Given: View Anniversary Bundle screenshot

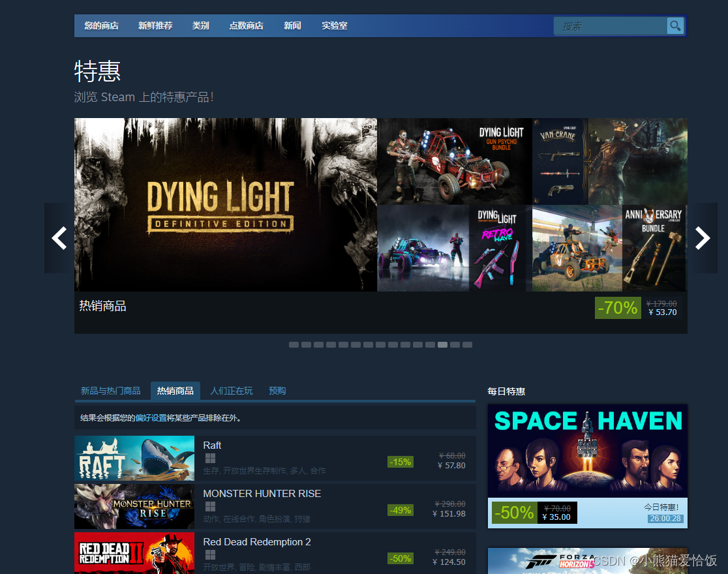Looking at the screenshot, I should [x=610, y=249].
